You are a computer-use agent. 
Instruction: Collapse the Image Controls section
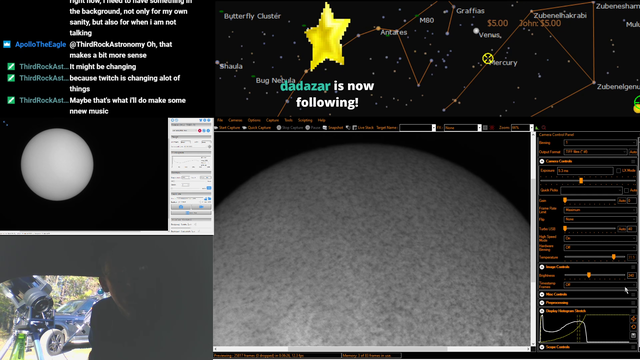pyautogui.click(x=542, y=267)
